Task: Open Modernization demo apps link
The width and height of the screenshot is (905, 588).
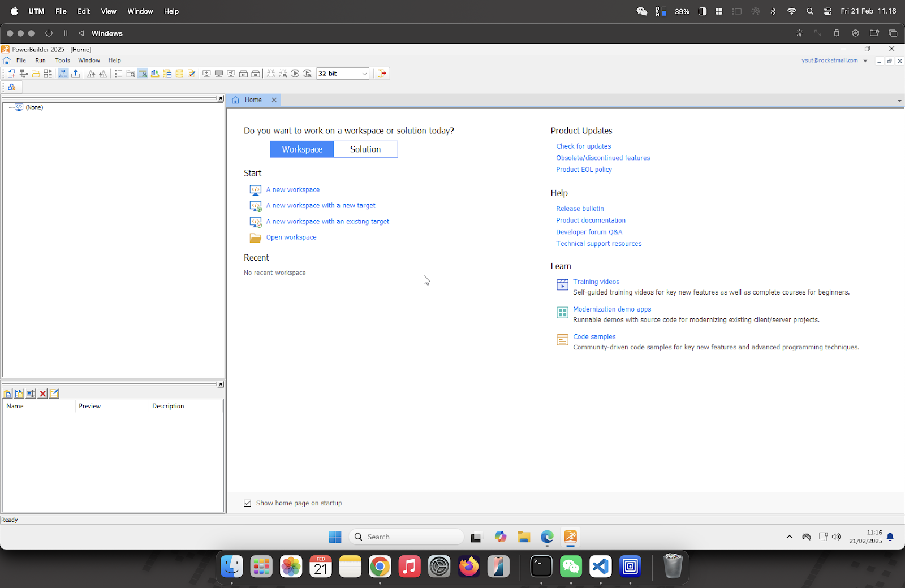Action: coord(612,309)
